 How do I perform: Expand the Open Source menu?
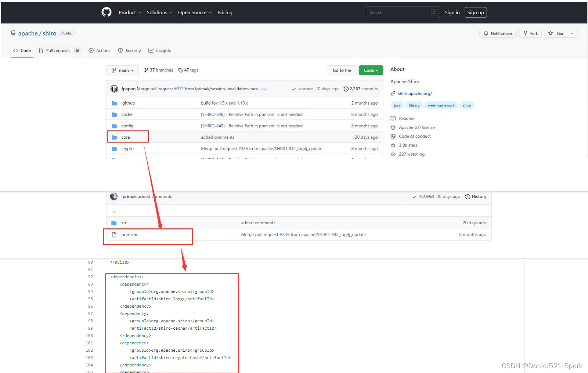[195, 12]
